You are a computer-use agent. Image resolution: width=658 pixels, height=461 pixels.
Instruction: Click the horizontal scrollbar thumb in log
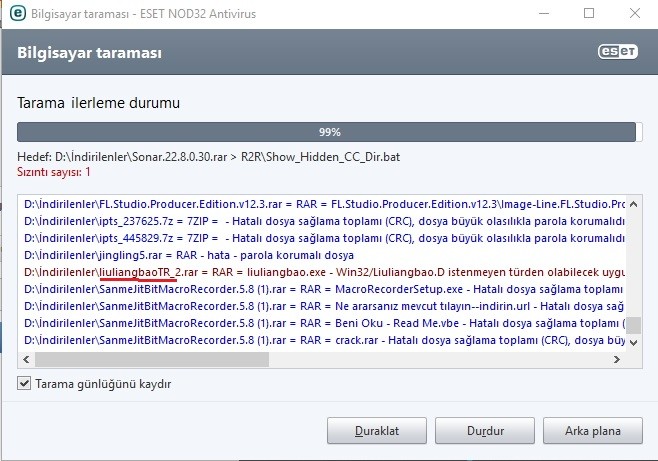click(152, 359)
